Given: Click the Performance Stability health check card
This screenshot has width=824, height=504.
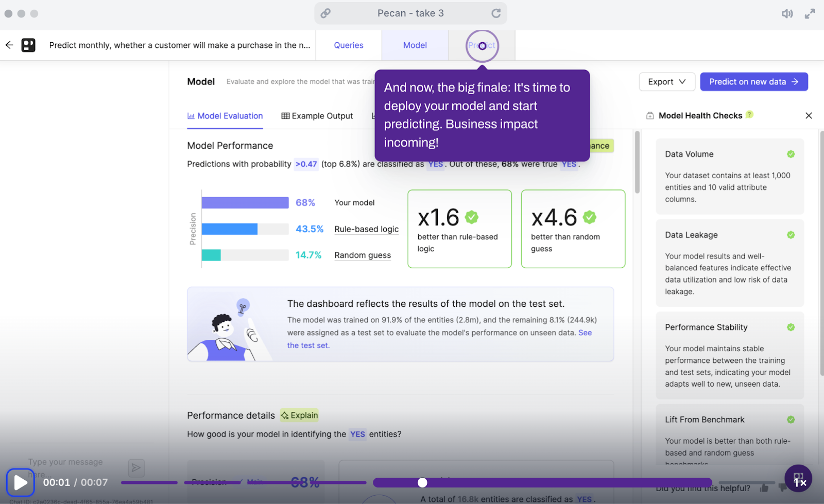Looking at the screenshot, I should pyautogui.click(x=730, y=355).
